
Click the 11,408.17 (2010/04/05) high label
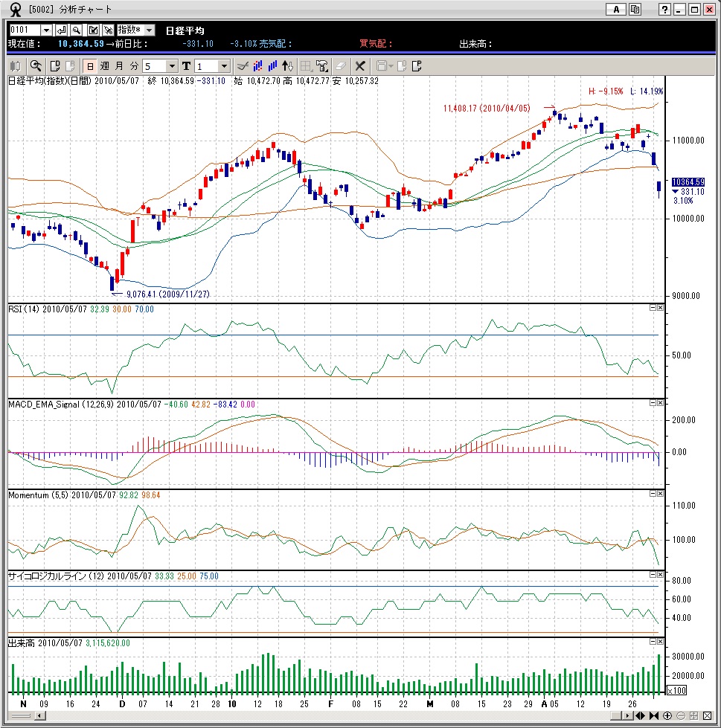pyautogui.click(x=487, y=108)
